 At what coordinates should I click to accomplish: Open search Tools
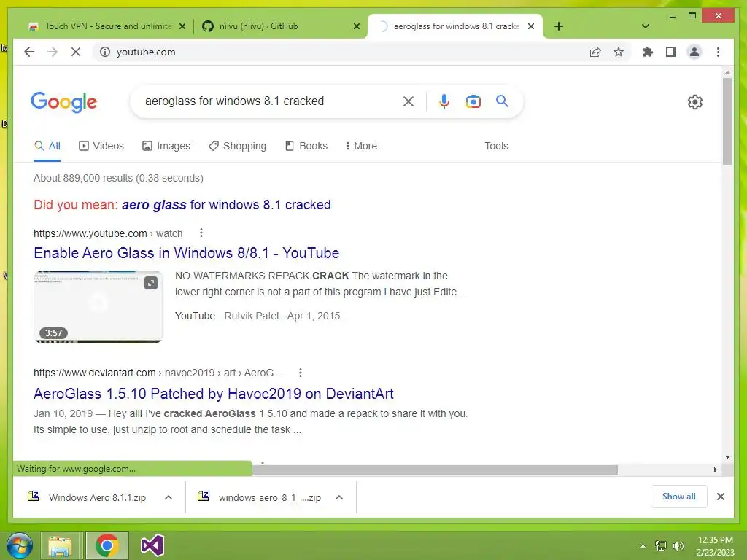[x=496, y=146]
